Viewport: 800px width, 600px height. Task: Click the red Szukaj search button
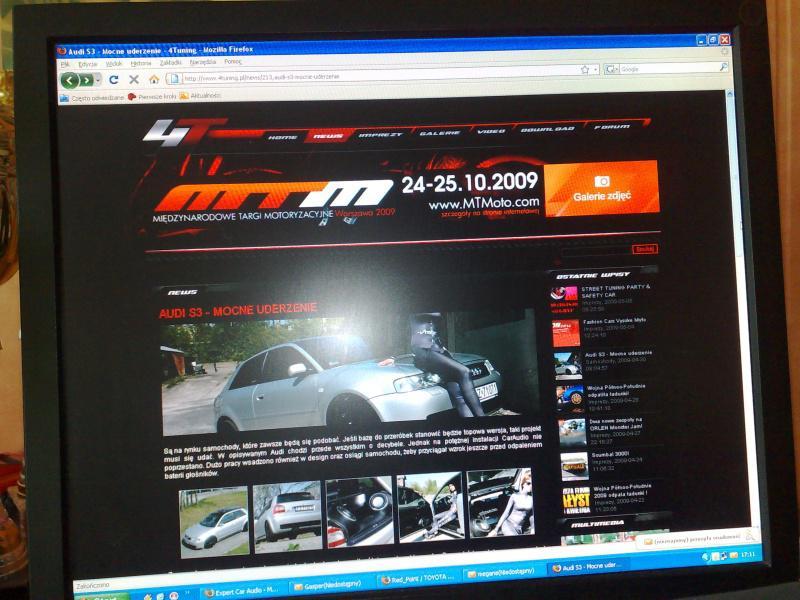click(x=645, y=249)
